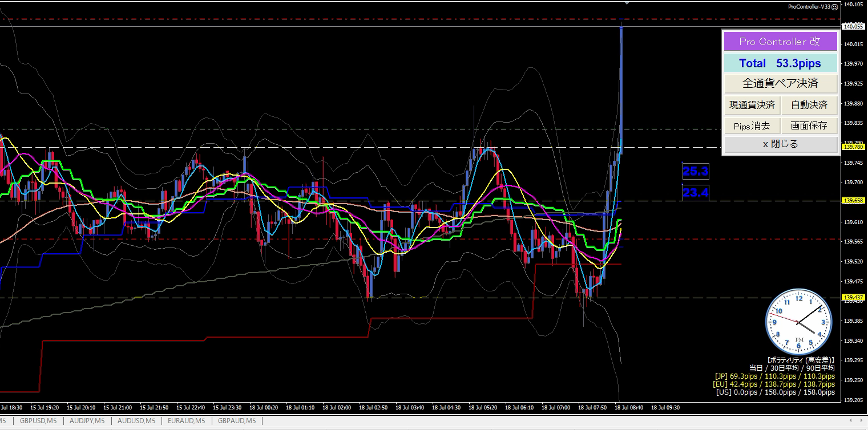Screen dimensions: 868x430
Task: Click the [EU] 42.4pips volatility line
Action: (774, 384)
